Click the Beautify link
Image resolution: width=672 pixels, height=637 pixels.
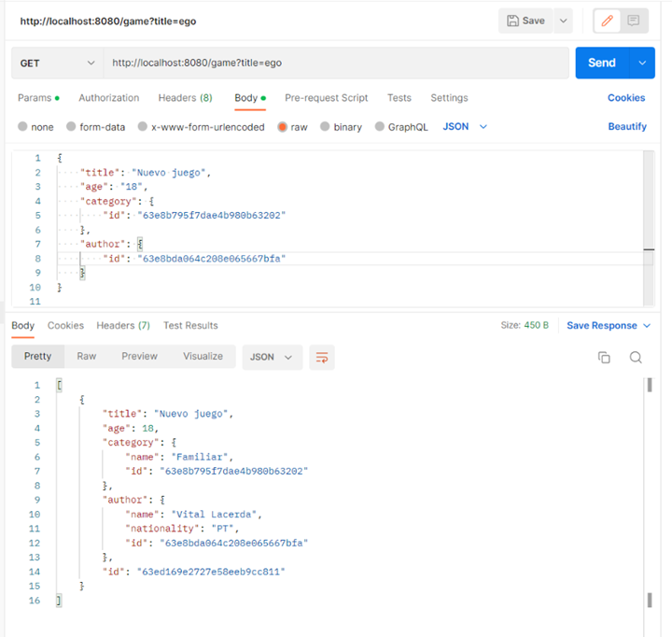(x=626, y=127)
